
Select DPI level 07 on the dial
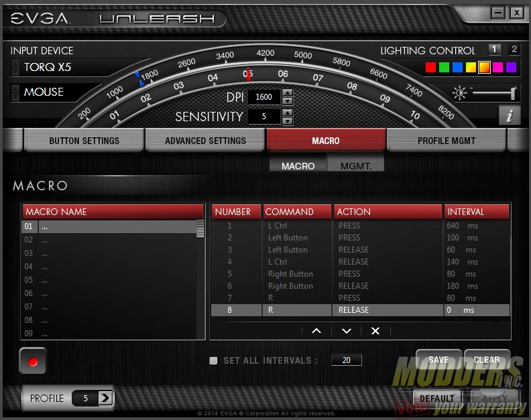click(x=318, y=78)
